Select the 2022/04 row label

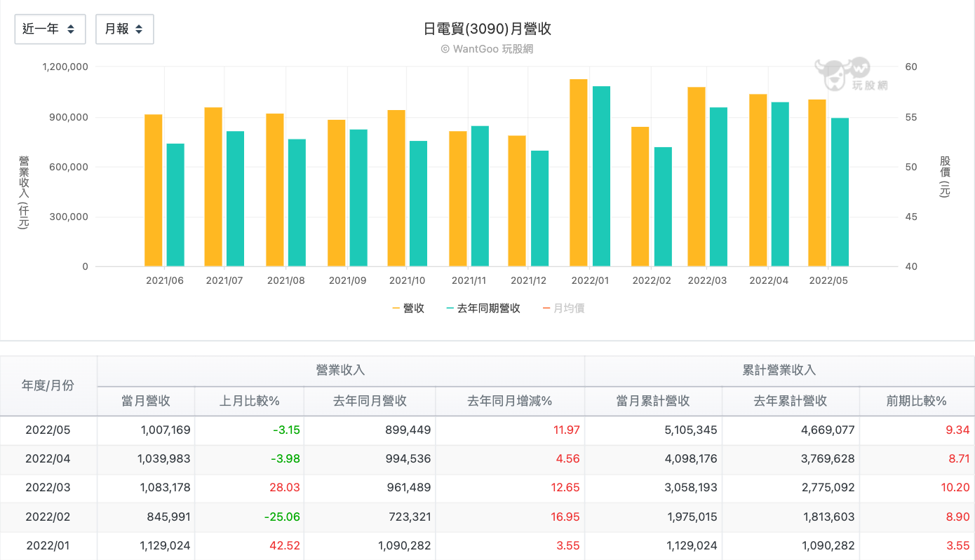48,459
